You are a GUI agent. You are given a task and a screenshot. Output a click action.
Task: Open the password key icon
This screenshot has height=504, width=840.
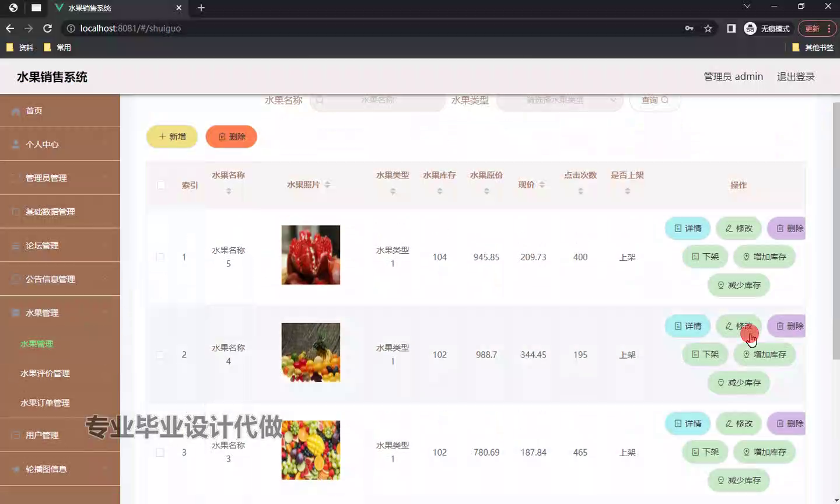pos(689,28)
